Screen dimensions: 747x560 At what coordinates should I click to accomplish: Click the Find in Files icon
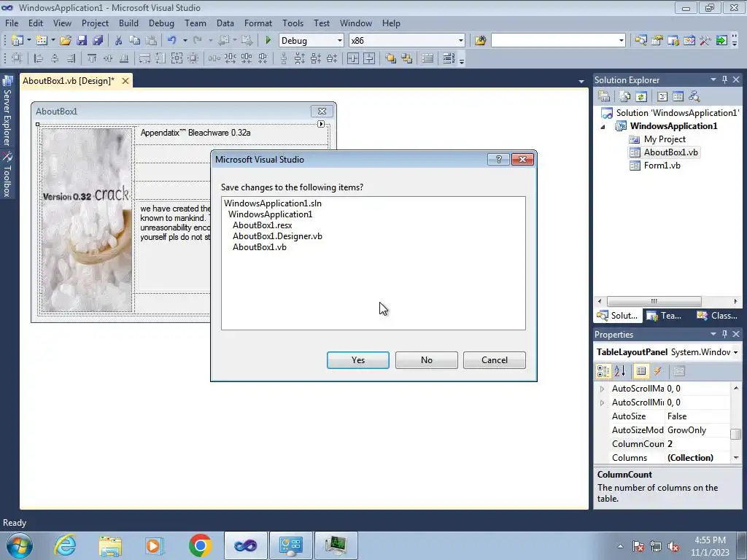[480, 41]
